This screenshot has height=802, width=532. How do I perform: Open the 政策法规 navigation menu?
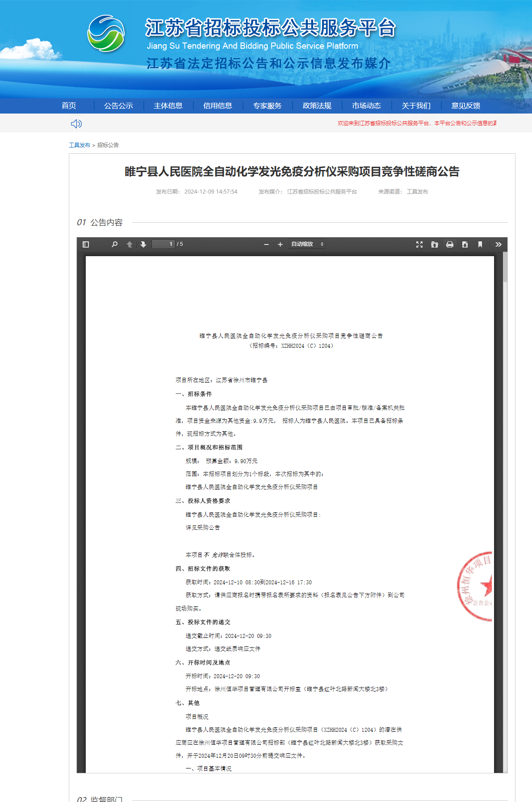pos(317,106)
